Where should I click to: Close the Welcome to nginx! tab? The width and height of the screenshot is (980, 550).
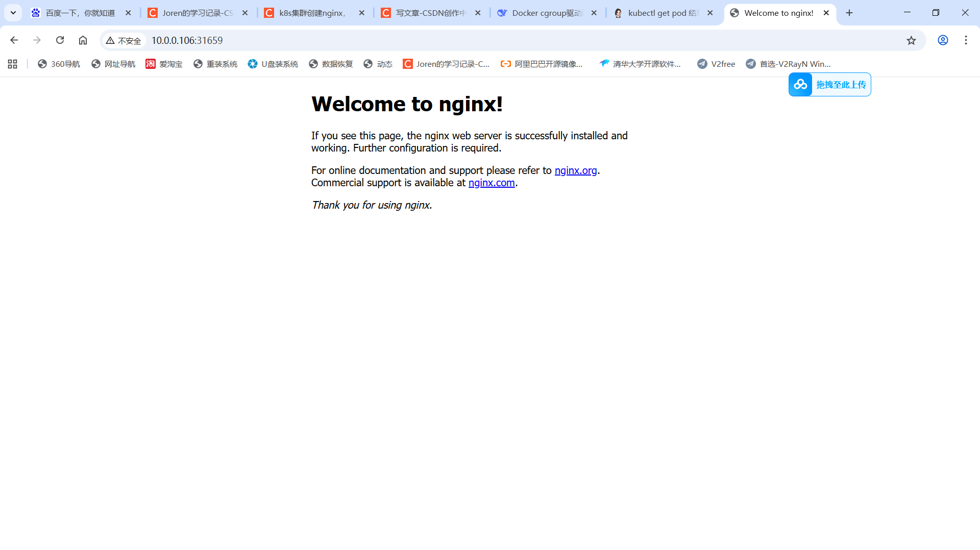[826, 13]
